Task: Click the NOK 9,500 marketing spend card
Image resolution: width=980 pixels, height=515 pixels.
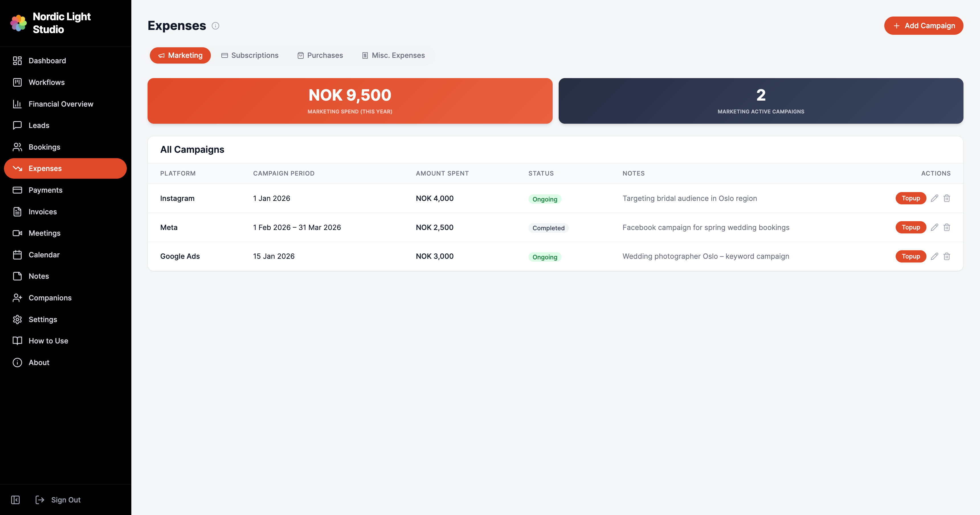Action: (350, 101)
